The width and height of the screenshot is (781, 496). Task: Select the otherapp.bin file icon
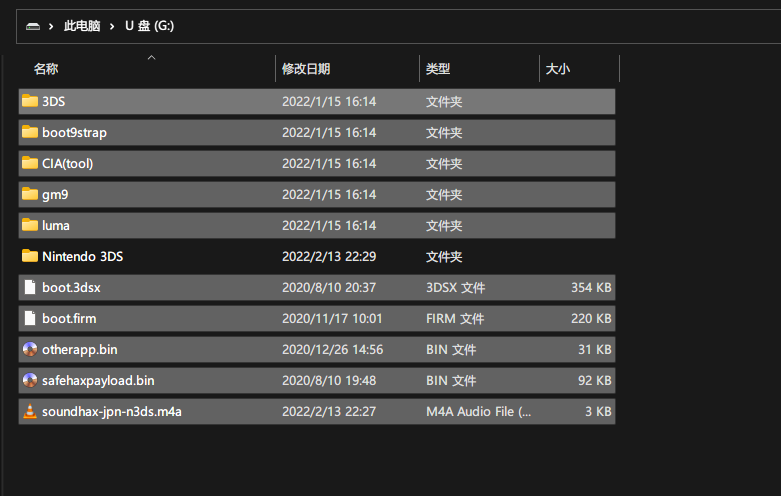point(30,349)
